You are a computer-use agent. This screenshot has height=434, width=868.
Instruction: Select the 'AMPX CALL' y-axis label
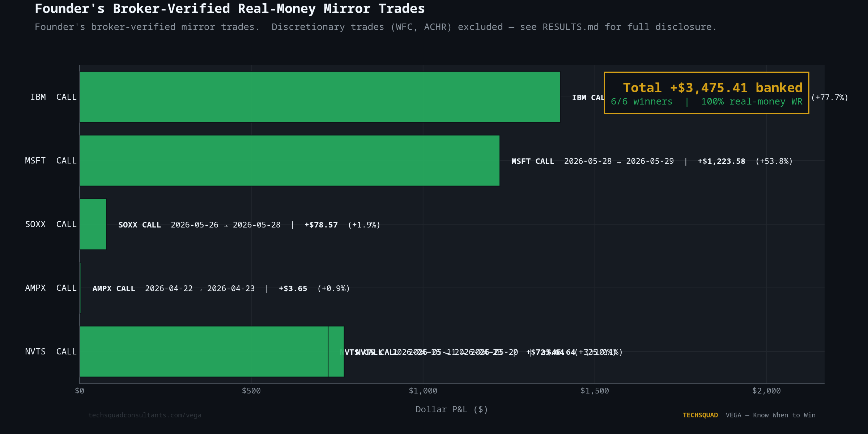51,288
